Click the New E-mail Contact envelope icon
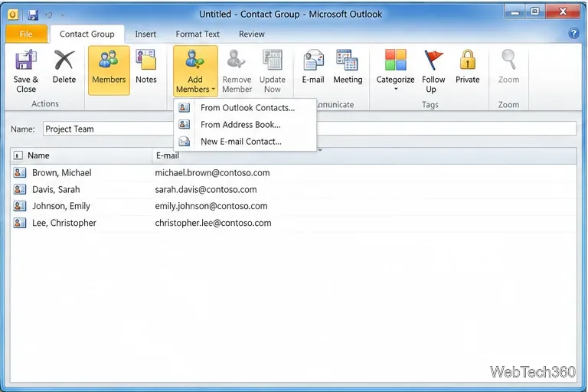Screen dimensions: 588x392 click(184, 142)
